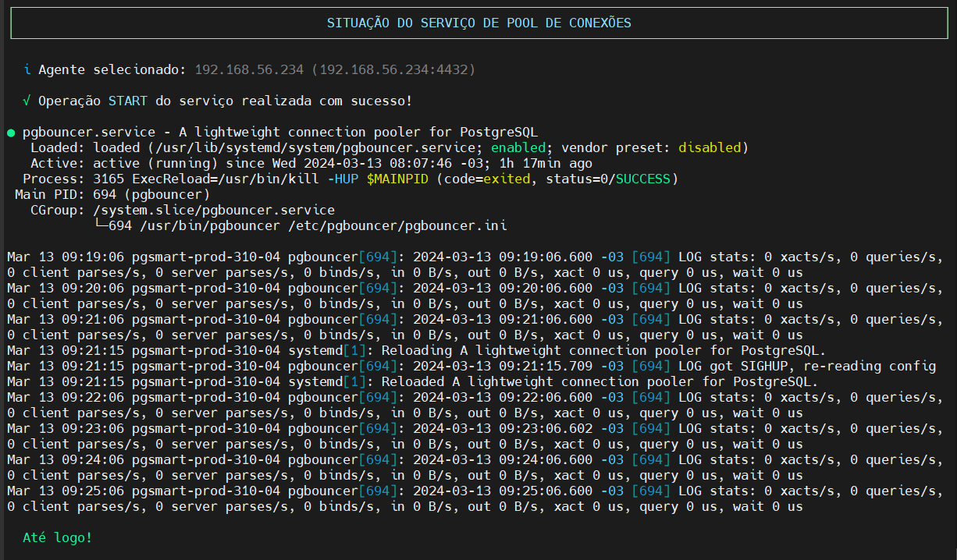This screenshot has height=560, width=957.
Task: Click the 'Mar 13 09:22:06' log timestamp
Action: tap(66, 398)
